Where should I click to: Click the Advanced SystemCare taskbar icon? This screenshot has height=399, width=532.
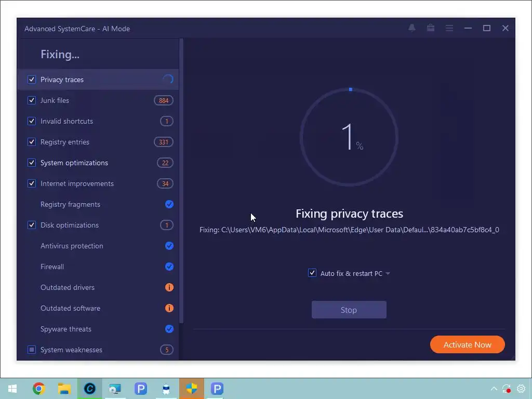tap(89, 389)
